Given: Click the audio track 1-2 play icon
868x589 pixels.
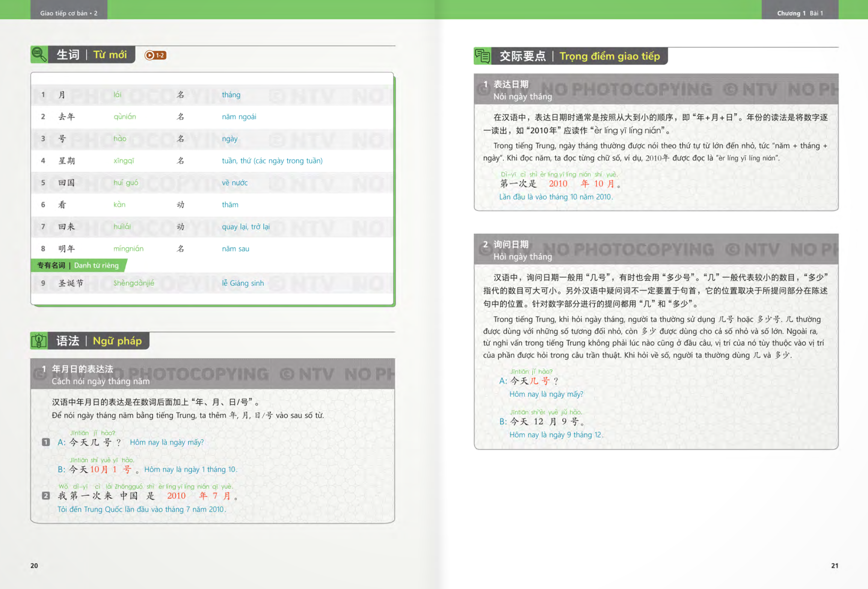Looking at the screenshot, I should pyautogui.click(x=150, y=55).
